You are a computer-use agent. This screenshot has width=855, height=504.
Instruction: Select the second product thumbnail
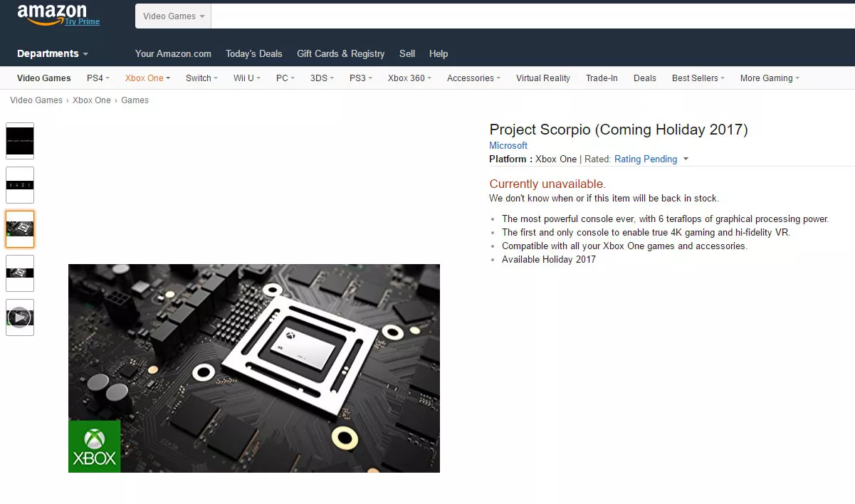[x=20, y=185]
